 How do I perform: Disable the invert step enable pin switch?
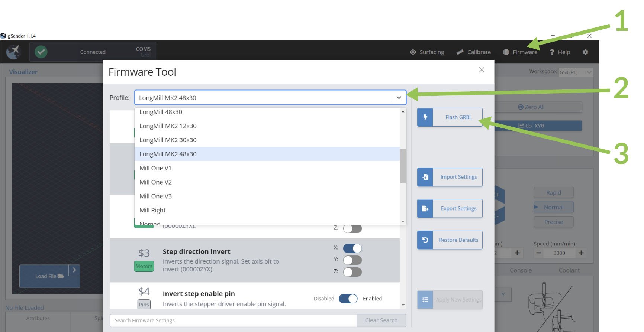pyautogui.click(x=348, y=299)
